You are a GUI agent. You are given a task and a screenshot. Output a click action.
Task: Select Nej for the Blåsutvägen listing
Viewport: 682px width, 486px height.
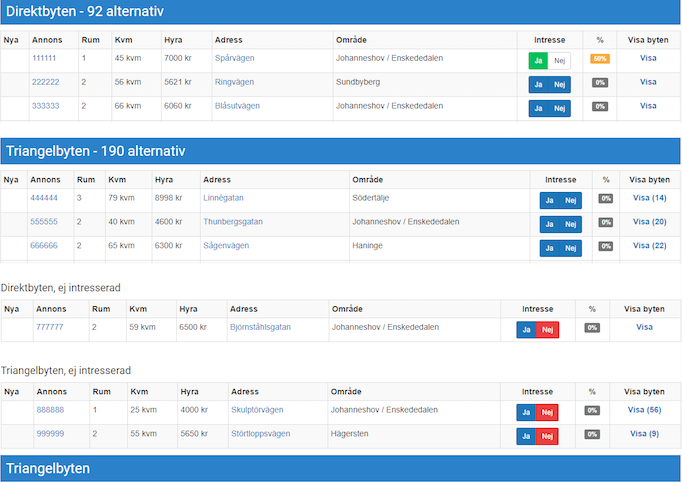[x=559, y=108]
